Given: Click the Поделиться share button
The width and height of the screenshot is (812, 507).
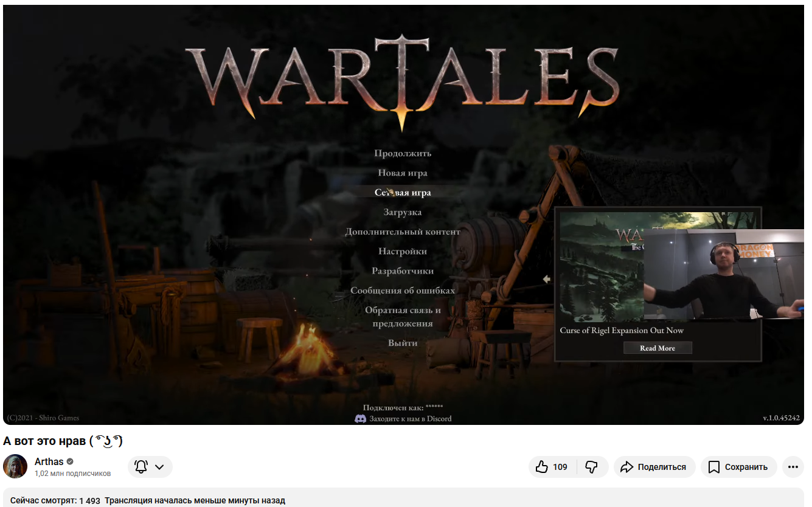Looking at the screenshot, I should click(654, 467).
